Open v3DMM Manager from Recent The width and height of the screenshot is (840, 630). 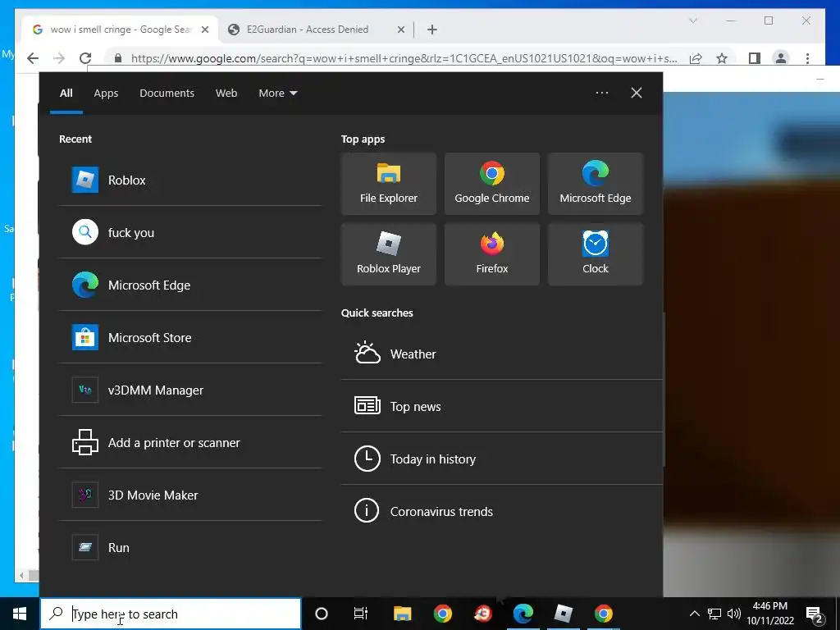click(190, 390)
